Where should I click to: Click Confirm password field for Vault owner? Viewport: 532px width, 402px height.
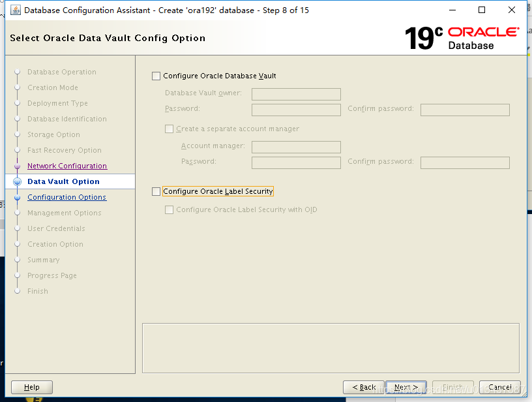[x=465, y=110]
